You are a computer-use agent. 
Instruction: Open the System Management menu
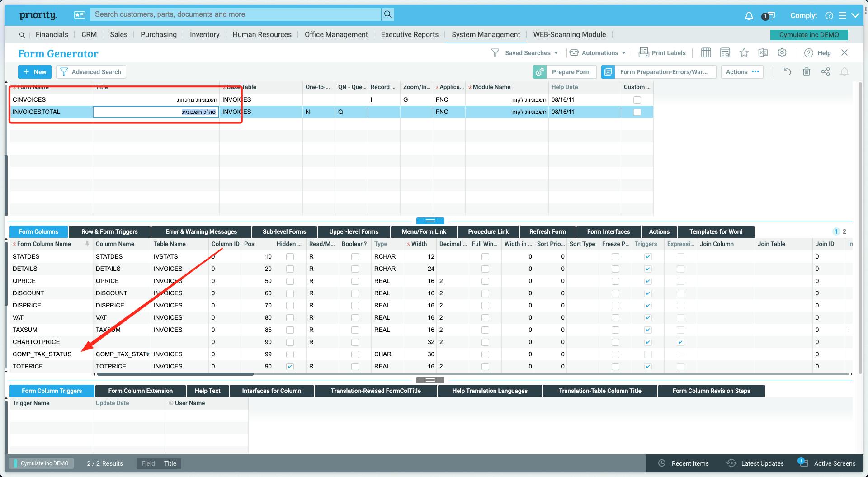[486, 35]
